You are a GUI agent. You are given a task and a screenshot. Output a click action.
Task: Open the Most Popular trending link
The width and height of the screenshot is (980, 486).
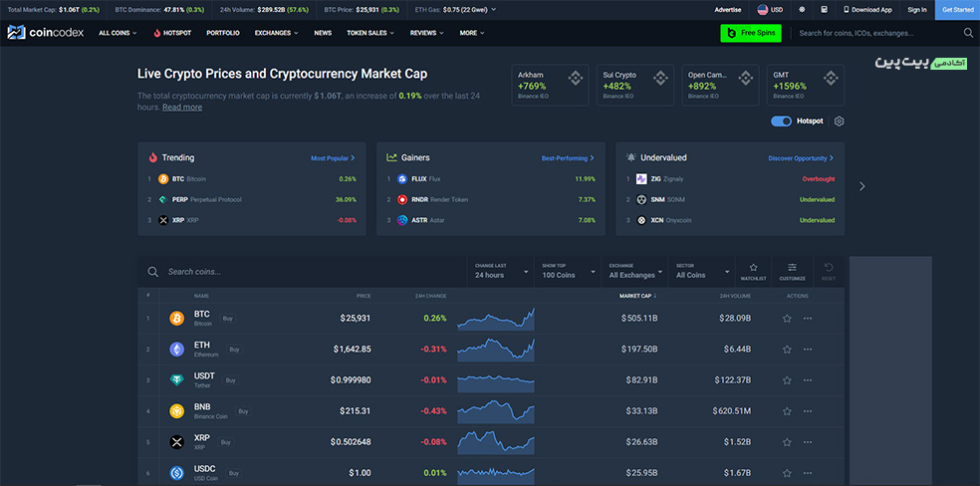[x=333, y=158]
